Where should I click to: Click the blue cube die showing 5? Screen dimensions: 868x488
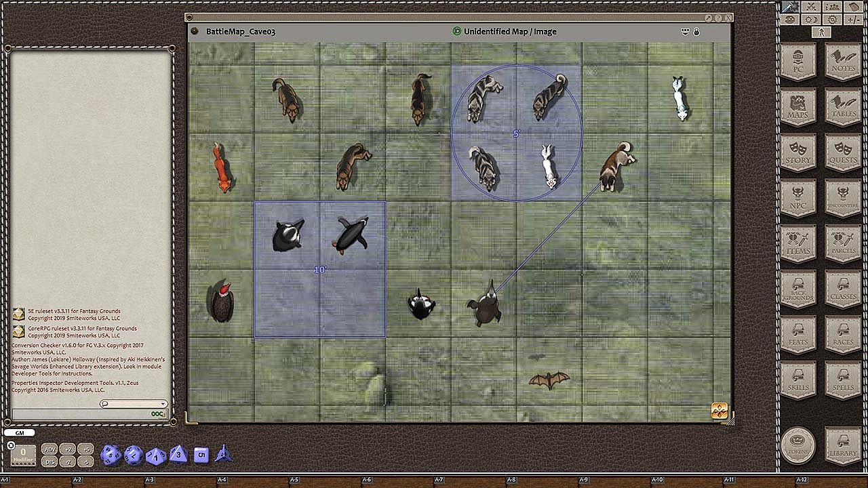200,455
